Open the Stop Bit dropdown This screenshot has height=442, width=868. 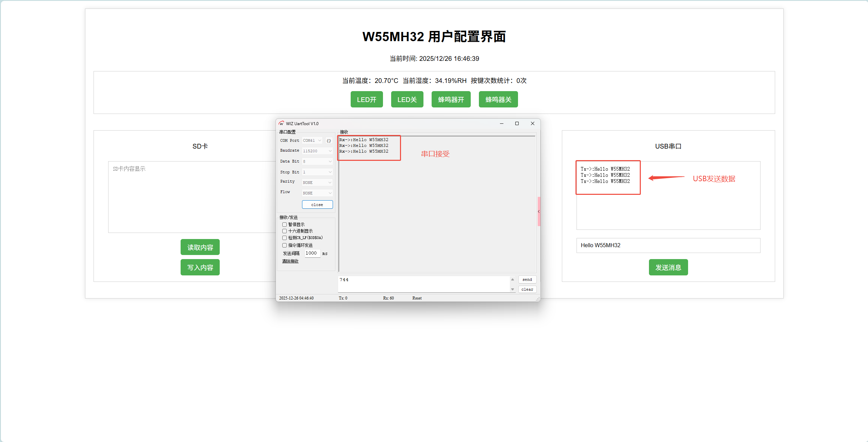[317, 172]
